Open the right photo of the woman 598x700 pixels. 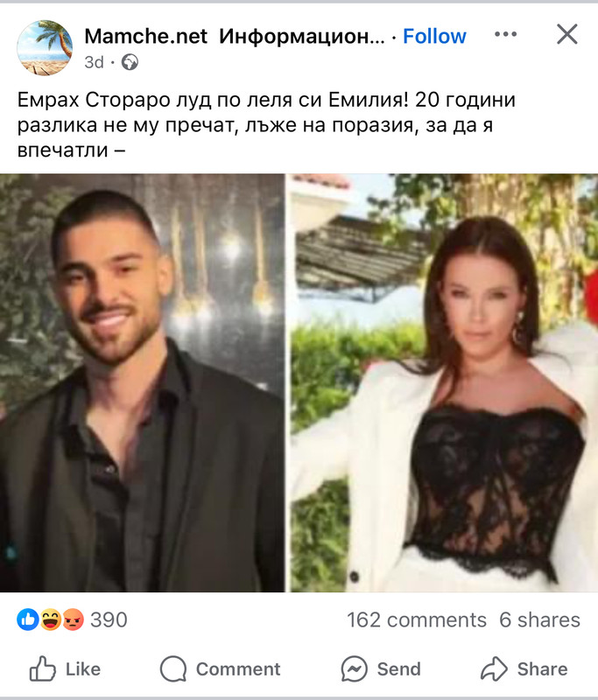445,383
